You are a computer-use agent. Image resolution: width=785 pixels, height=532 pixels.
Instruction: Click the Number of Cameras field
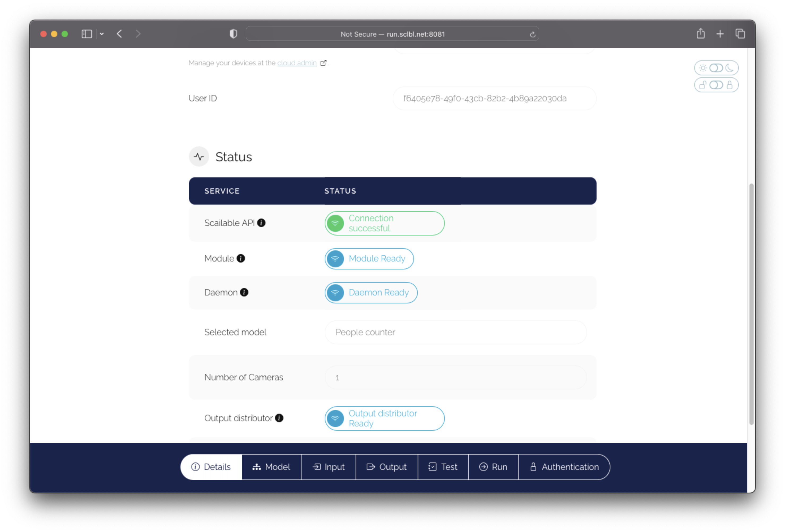tap(456, 377)
